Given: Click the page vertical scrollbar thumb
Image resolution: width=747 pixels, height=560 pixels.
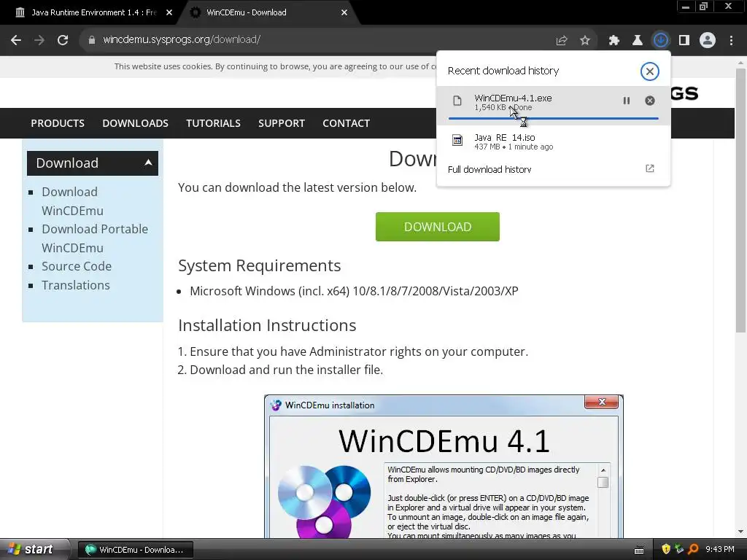Looking at the screenshot, I should point(740,200).
